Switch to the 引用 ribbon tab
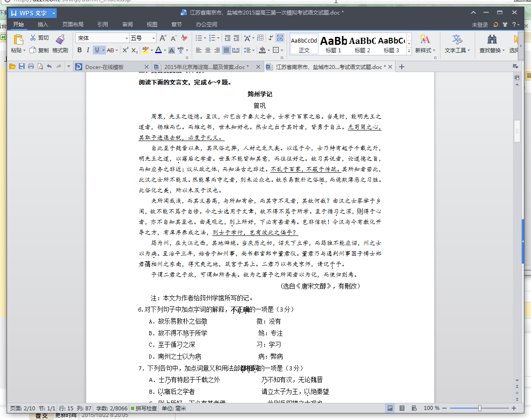The image size is (531, 420). (x=102, y=25)
